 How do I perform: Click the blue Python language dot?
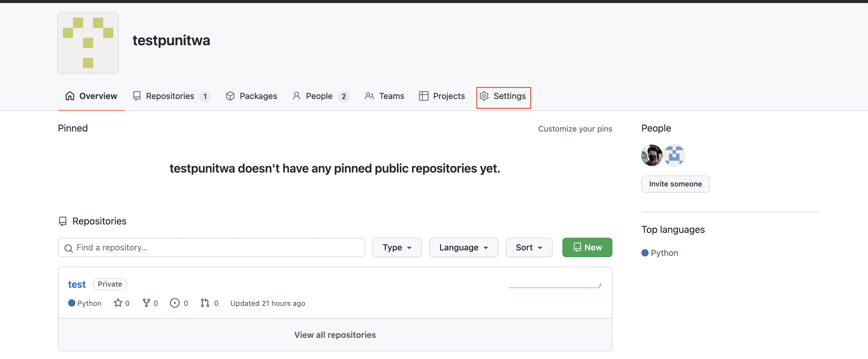(x=72, y=303)
